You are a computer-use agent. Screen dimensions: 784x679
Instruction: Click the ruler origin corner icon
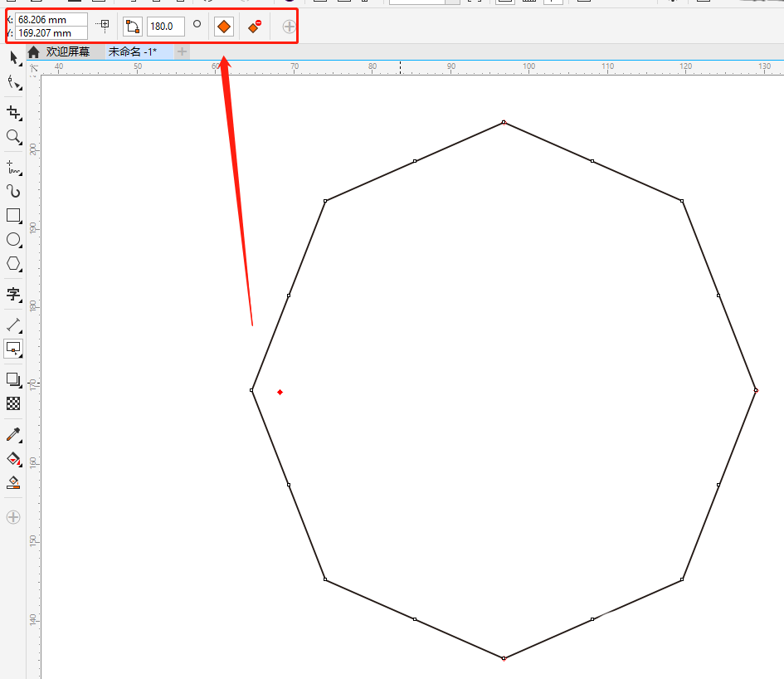(x=34, y=68)
